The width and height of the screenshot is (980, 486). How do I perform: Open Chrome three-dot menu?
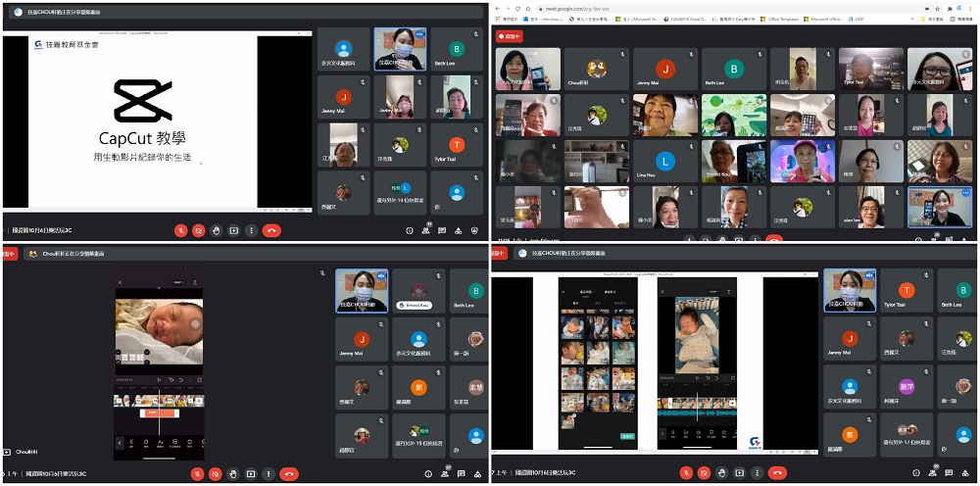click(972, 9)
